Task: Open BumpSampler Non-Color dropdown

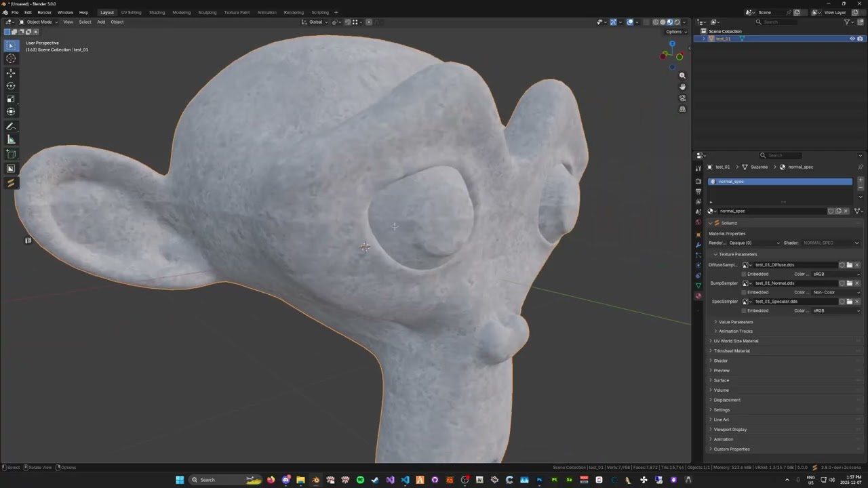Action: [x=836, y=292]
